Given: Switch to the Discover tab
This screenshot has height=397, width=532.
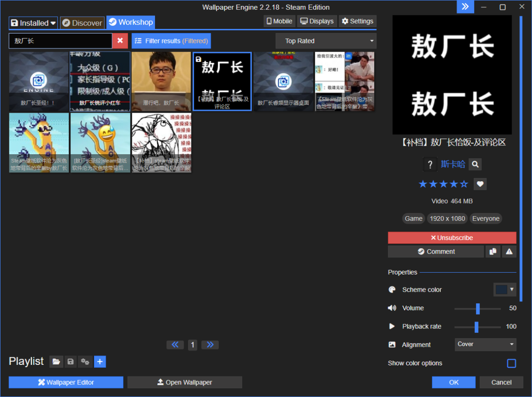Looking at the screenshot, I should [x=82, y=22].
